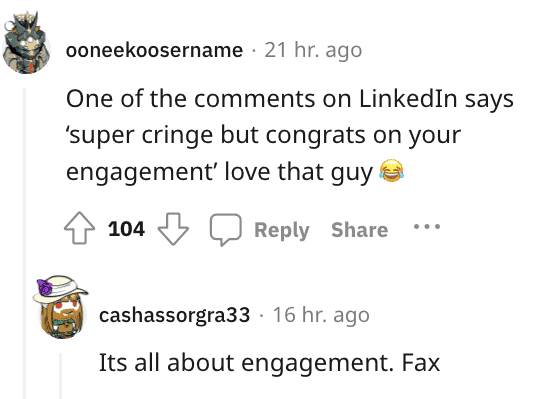Share ooneekoosername's comment
The width and height of the screenshot is (538, 399).
(x=359, y=230)
